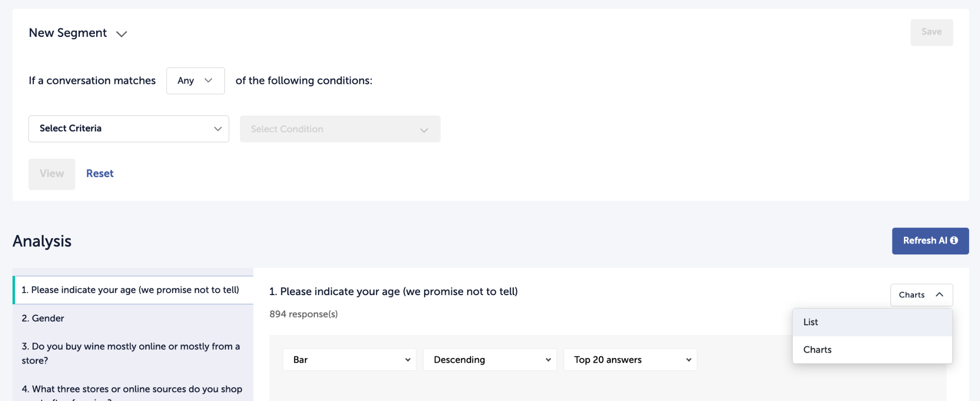Click the View button

pyautogui.click(x=52, y=173)
